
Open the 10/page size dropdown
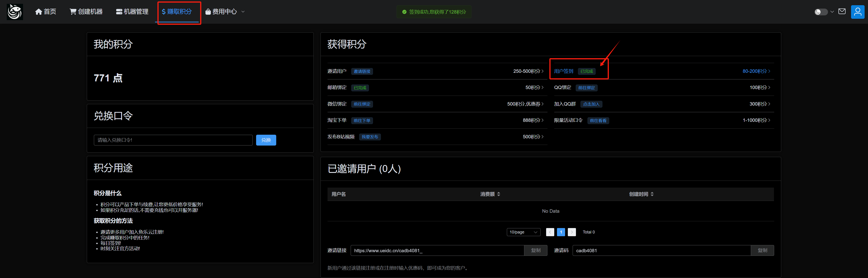coord(523,232)
